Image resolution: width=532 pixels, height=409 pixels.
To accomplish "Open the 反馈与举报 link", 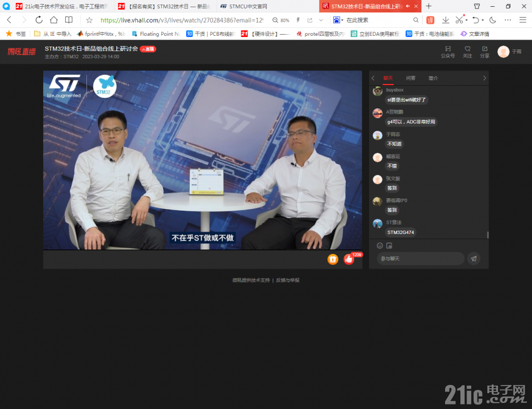I will [x=288, y=281].
